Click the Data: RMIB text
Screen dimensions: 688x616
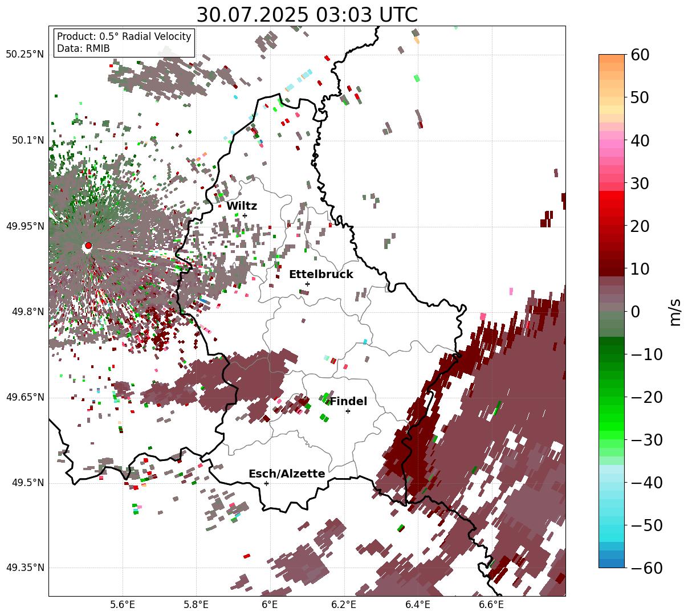coord(83,48)
